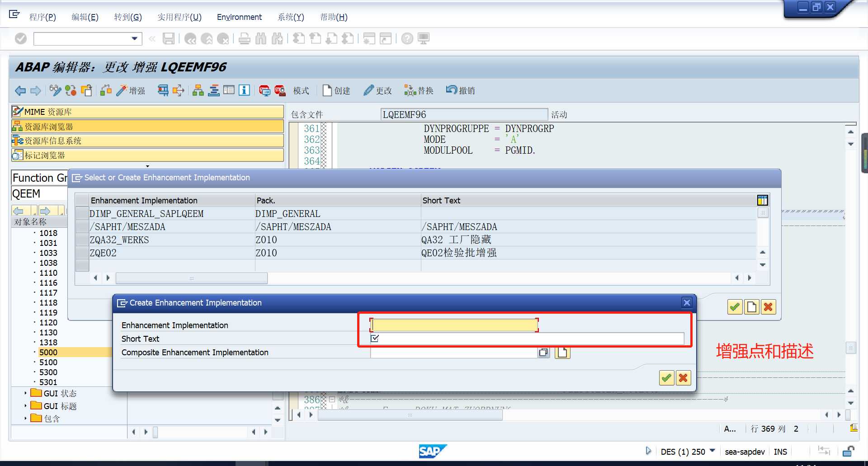Click the QEEM function group field
This screenshot has width=868, height=466.
[39, 194]
